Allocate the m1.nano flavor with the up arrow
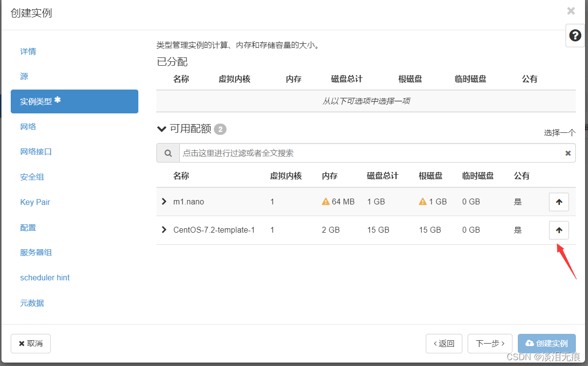The height and width of the screenshot is (366, 588). click(x=558, y=201)
